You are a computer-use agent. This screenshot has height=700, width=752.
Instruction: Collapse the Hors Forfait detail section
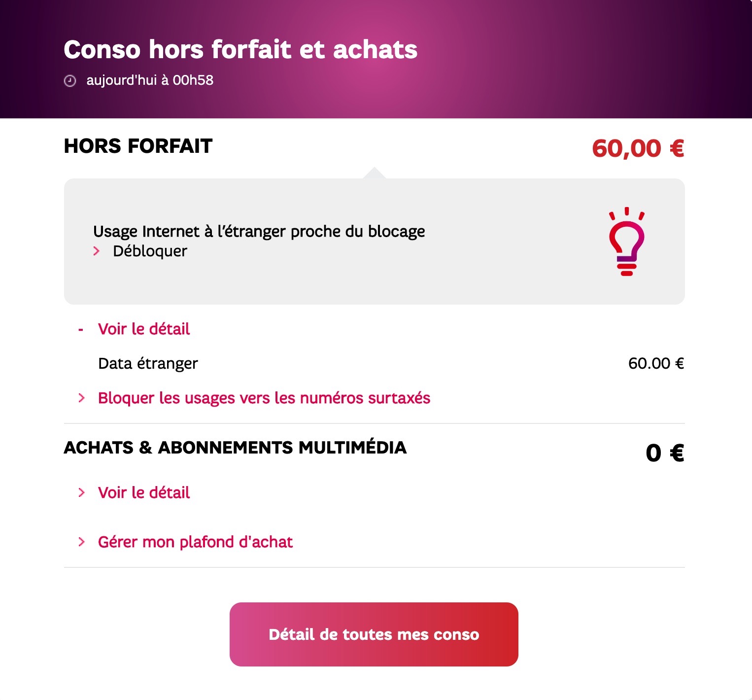click(x=144, y=329)
